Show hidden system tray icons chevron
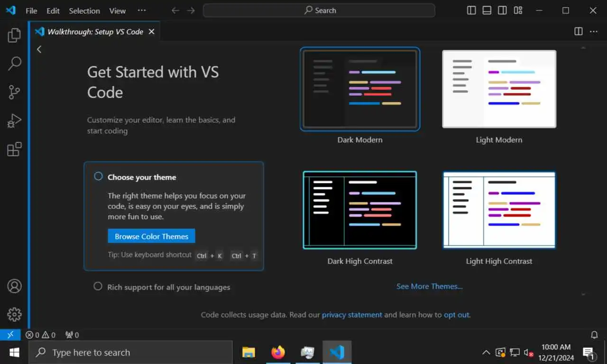Screen dimensions: 607x364 (486, 353)
